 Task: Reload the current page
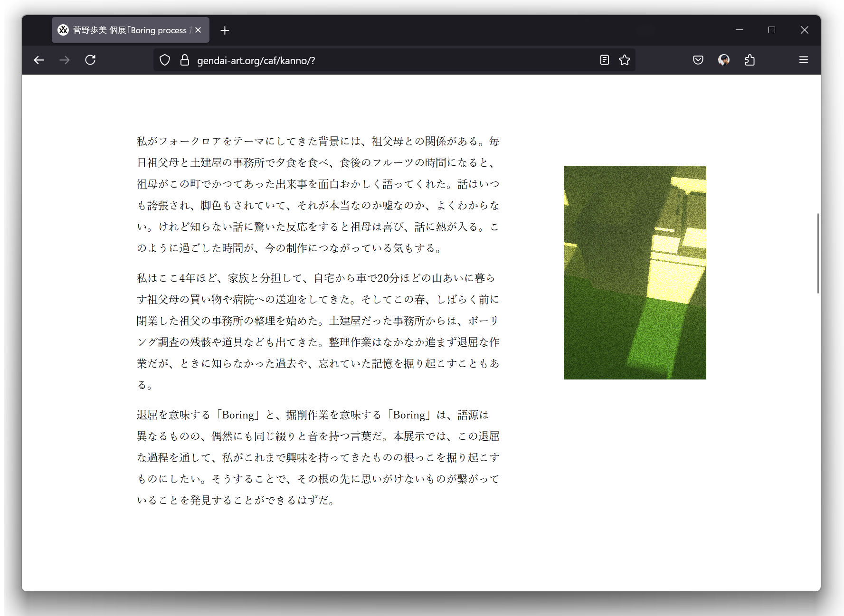pos(90,60)
